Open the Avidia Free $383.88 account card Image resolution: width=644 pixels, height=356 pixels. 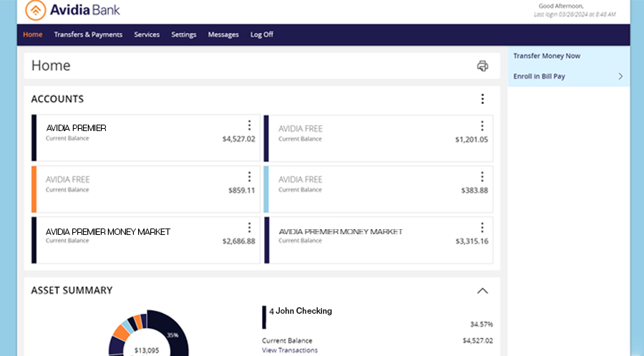pos(379,189)
